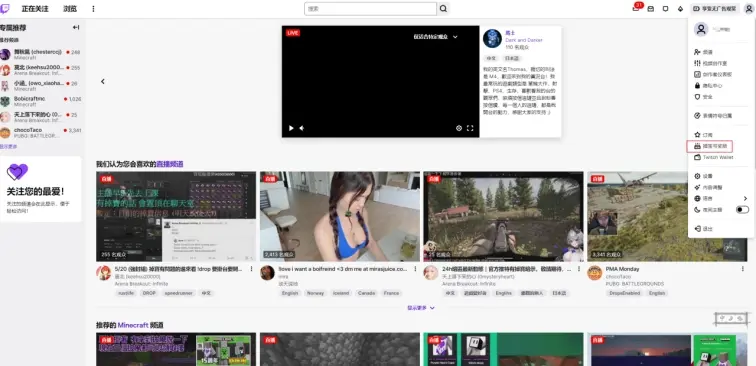The width and height of the screenshot is (756, 366).
Task: Open the inbox mail icon
Action: pyautogui.click(x=650, y=9)
